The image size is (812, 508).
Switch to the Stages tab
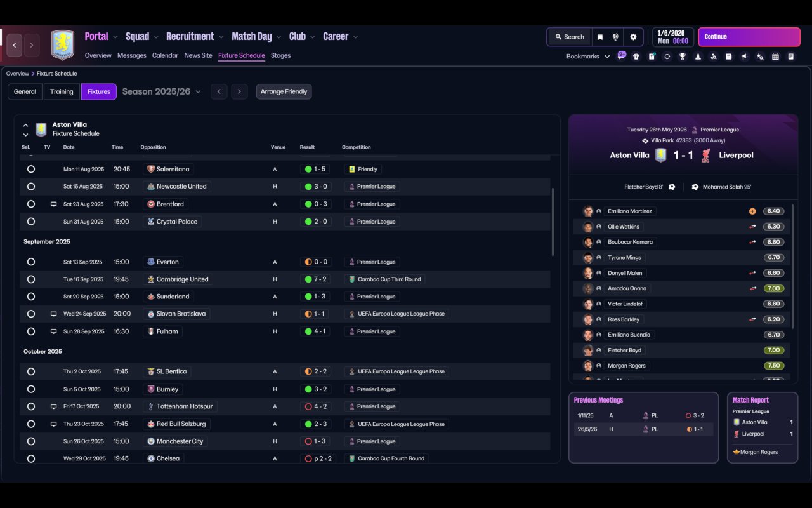(280, 55)
